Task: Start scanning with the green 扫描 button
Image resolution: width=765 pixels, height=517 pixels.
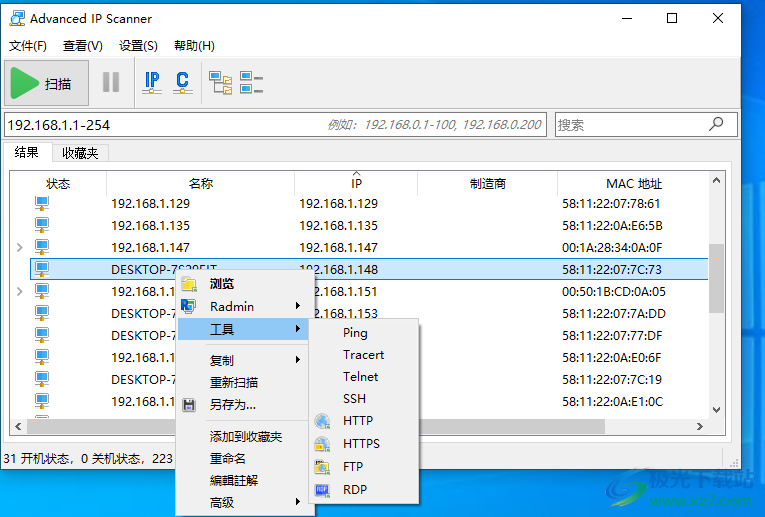Action: tap(46, 83)
